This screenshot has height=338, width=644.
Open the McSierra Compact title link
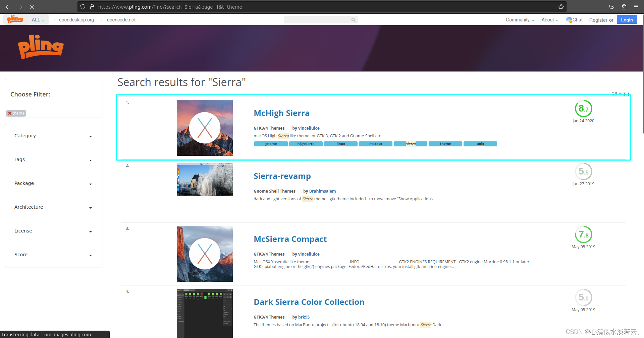pyautogui.click(x=290, y=239)
